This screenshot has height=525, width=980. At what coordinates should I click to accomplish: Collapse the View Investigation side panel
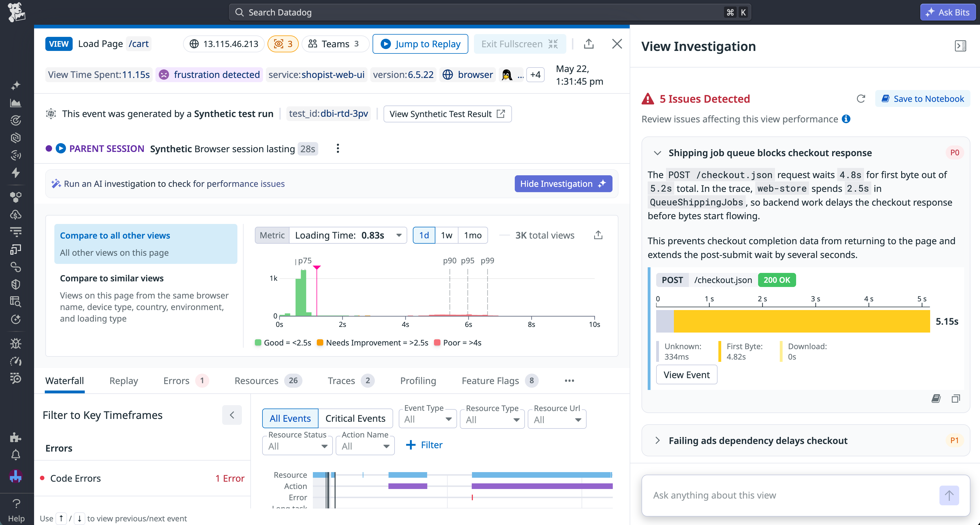coord(960,46)
